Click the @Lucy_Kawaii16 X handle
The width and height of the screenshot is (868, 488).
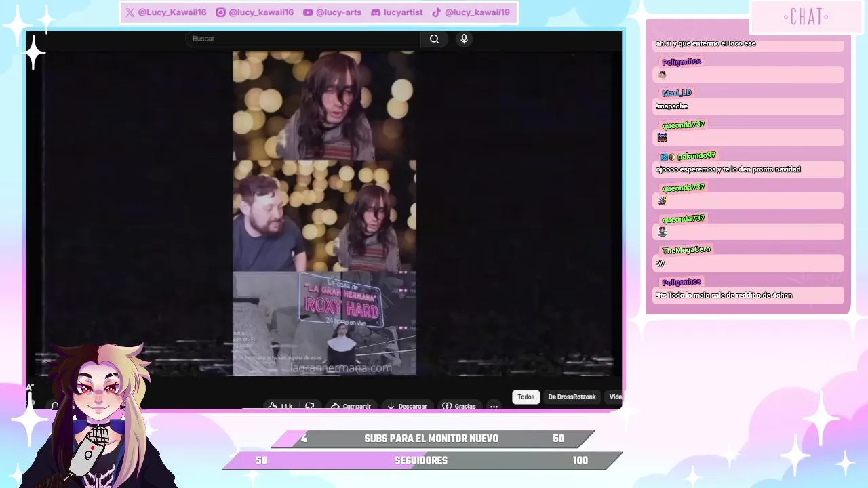172,12
